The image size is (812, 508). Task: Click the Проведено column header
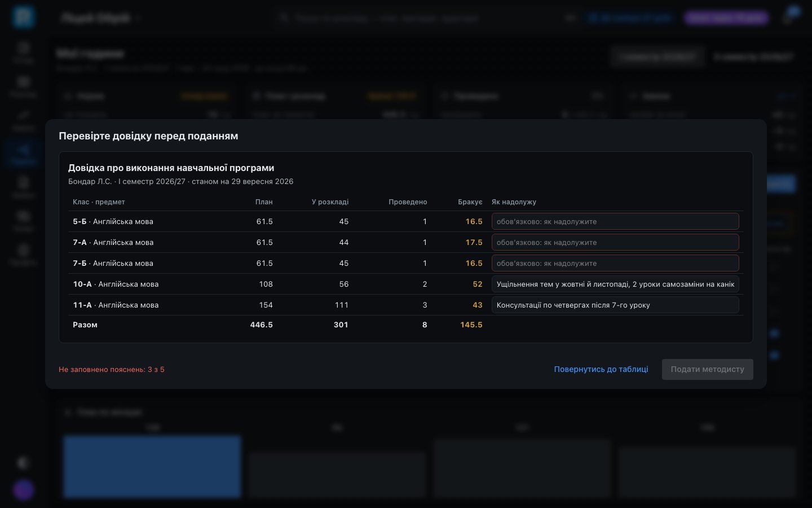point(408,202)
